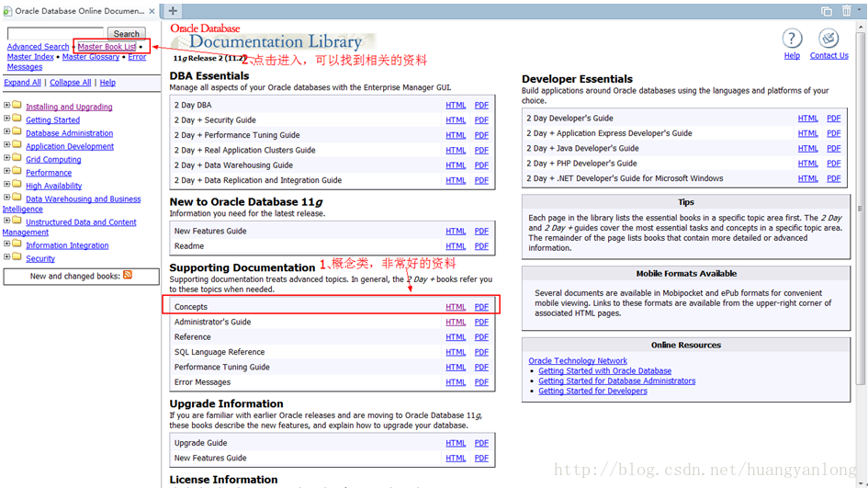Expand the Application Development node
Image resolution: width=868 pixels, height=488 pixels.
click(6, 144)
